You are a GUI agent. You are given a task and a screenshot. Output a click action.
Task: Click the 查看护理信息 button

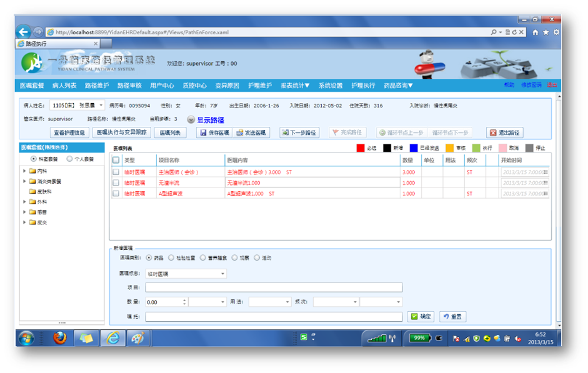coord(70,132)
